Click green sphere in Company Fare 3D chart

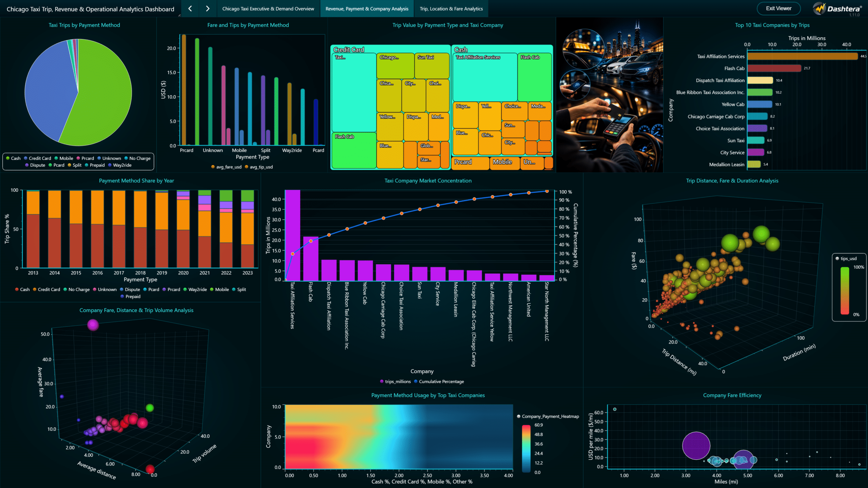pyautogui.click(x=150, y=408)
